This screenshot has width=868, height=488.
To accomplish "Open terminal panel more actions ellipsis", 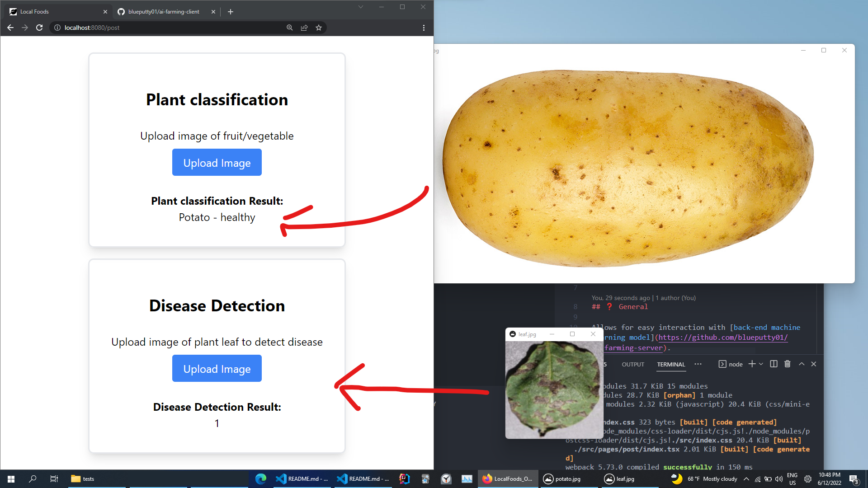I will pos(698,364).
